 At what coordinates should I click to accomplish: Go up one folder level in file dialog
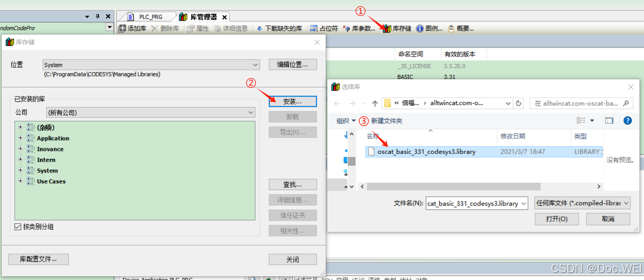click(375, 103)
